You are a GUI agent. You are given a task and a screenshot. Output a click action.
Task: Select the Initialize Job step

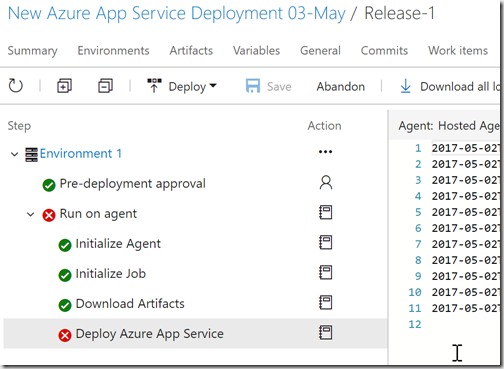[x=111, y=274]
